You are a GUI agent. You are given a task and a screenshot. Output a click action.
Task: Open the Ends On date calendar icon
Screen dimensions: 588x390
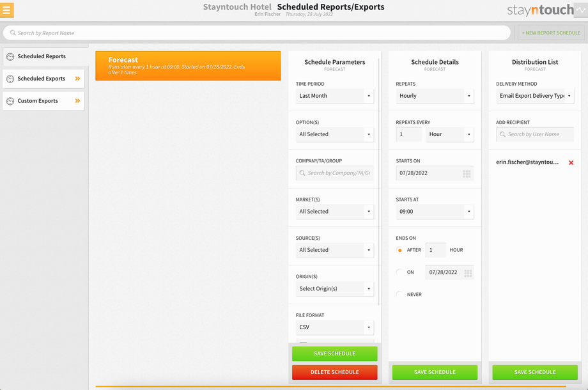coord(468,273)
